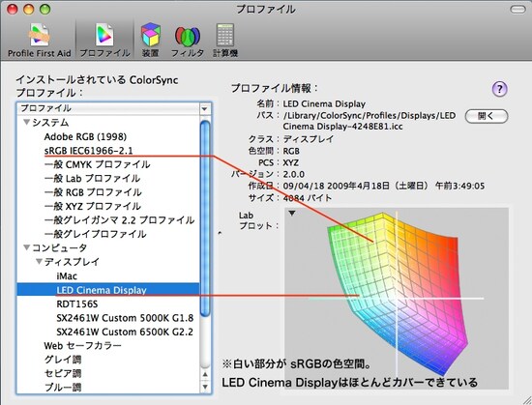Select 一般グレイガンマ 2.2 プロファイル
This screenshot has height=405, width=532.
click(x=119, y=220)
